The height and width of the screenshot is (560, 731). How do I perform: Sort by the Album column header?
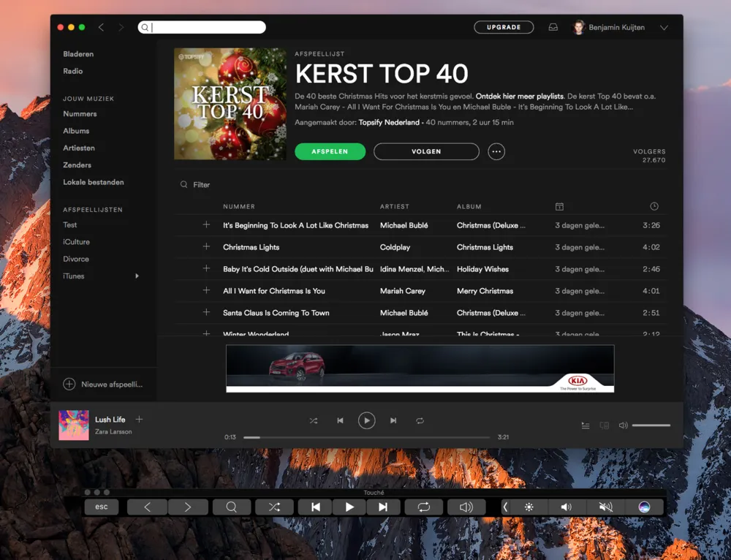pos(469,207)
